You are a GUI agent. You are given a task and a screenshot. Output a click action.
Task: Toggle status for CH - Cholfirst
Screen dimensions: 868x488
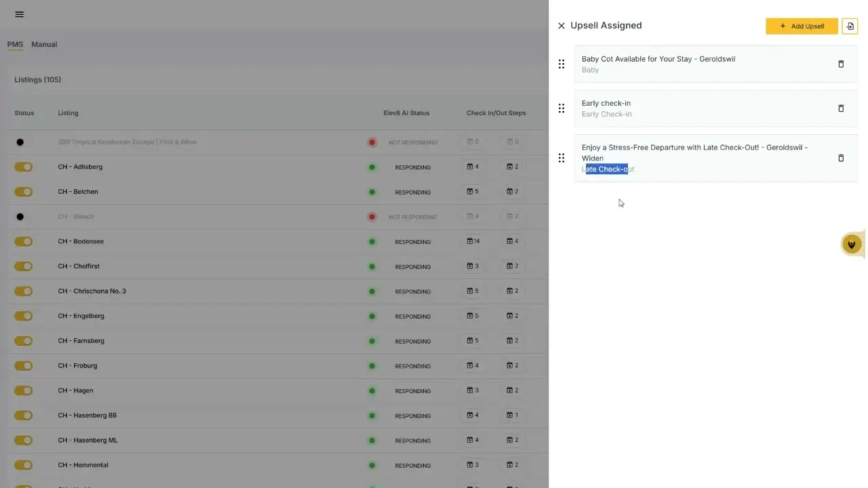coord(24,266)
